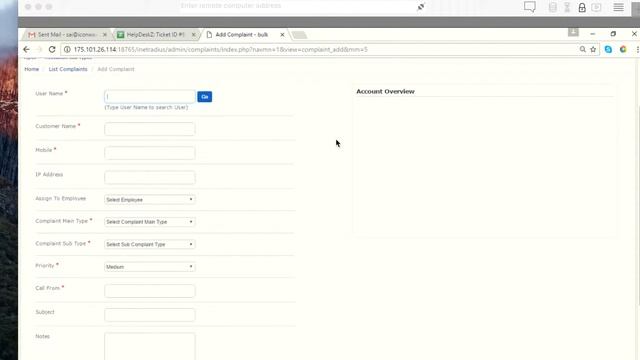Screen dimensions: 640x360
Task: Click the connect plug icon in remote address bar
Action: [x=421, y=6]
